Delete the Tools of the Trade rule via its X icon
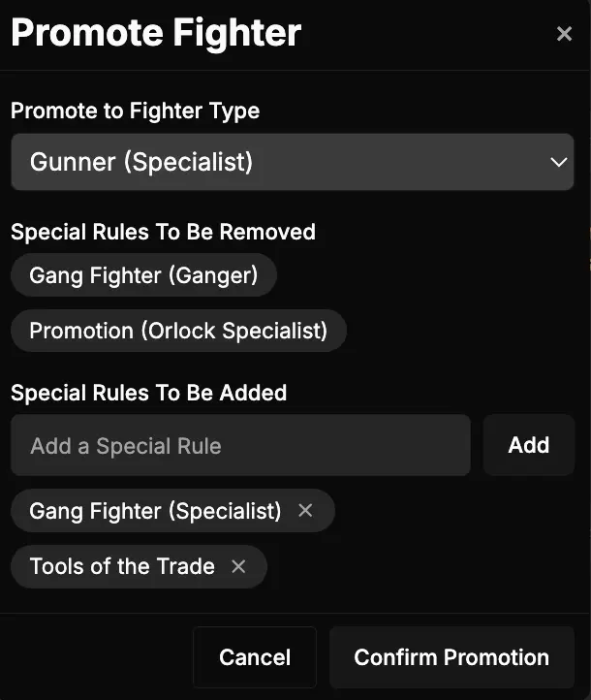Screen dimensions: 591x700 point(238,566)
